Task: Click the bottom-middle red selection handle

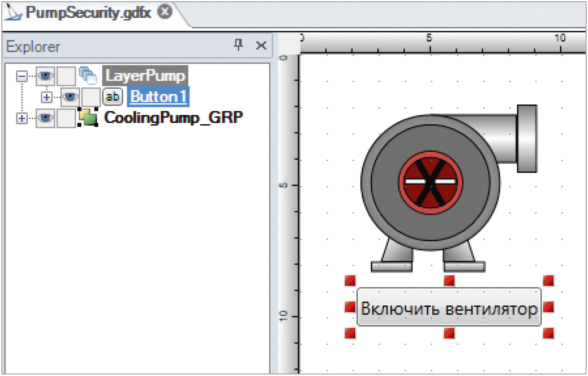Action: click(x=449, y=333)
